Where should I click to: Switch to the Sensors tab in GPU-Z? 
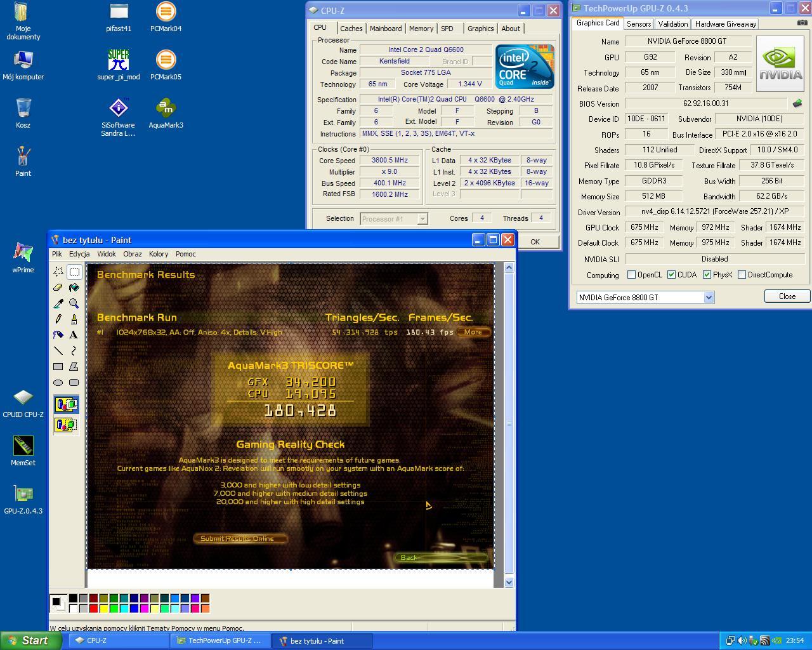pyautogui.click(x=639, y=24)
